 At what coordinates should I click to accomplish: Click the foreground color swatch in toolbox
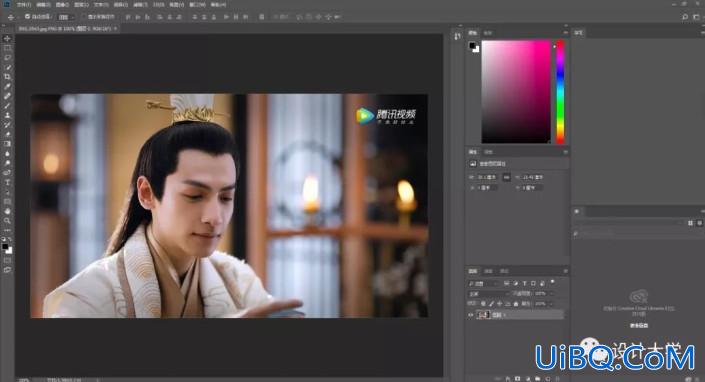click(x=5, y=246)
